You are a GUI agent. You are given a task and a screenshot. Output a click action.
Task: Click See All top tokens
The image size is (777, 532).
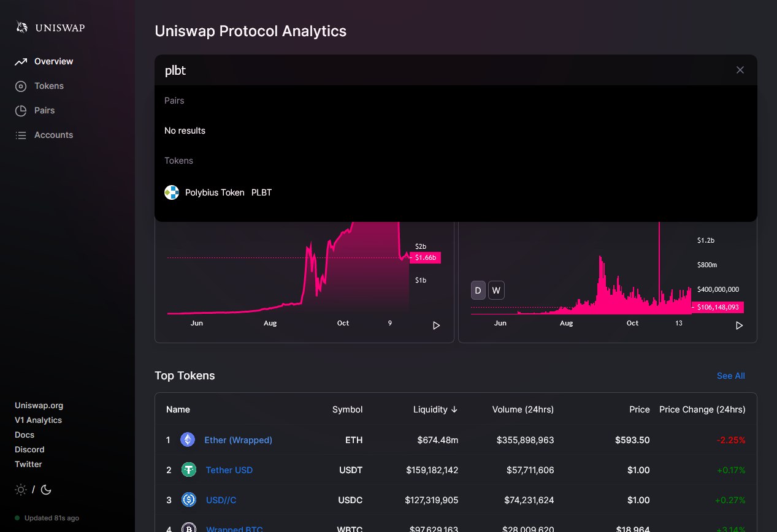(x=731, y=376)
